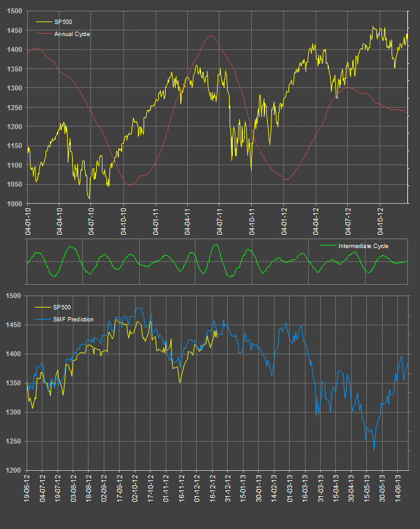The width and height of the screenshot is (420, 529).
Task: Click the '04-04-11' date label
Action: pyautogui.click(x=188, y=221)
